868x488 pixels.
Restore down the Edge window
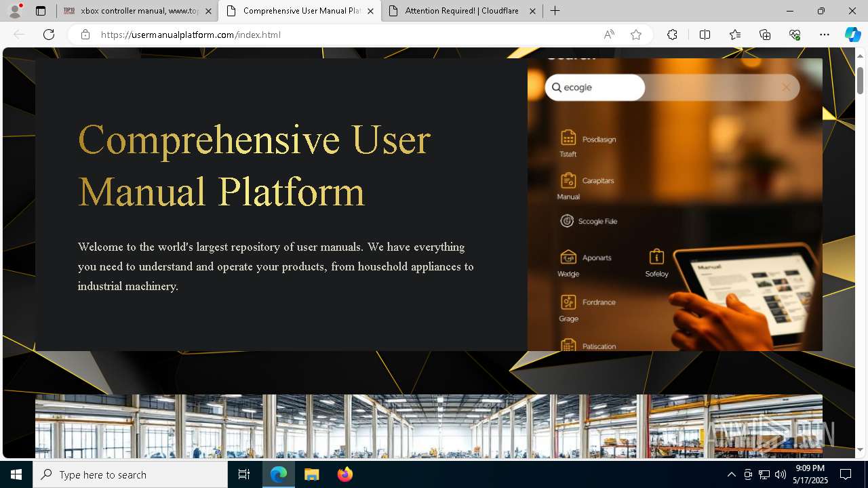point(821,11)
